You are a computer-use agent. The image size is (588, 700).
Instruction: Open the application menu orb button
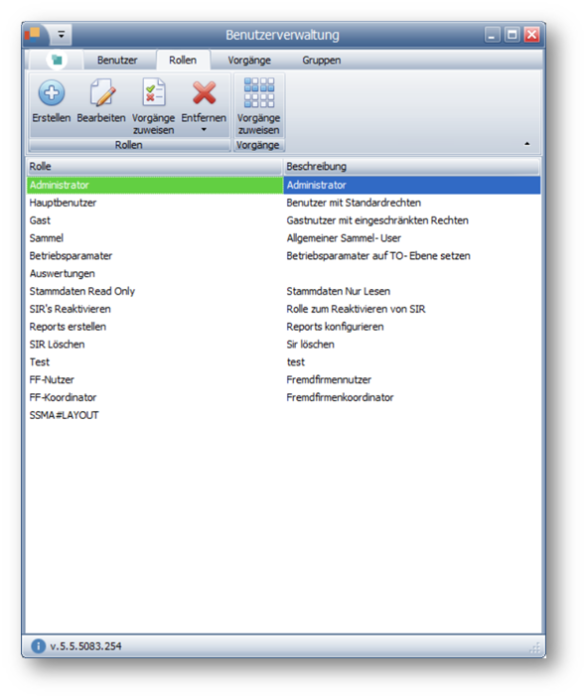[57, 60]
